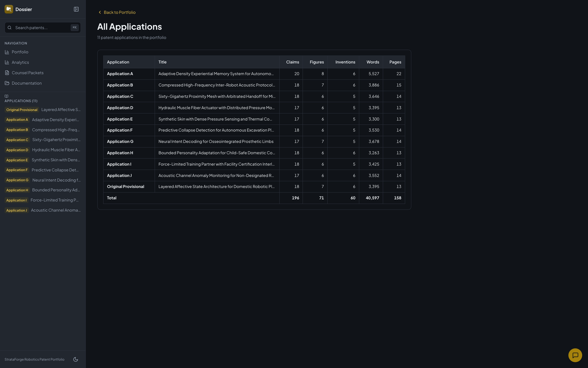The height and width of the screenshot is (368, 588).
Task: Open Portfolio in navigation
Action: point(43,52)
